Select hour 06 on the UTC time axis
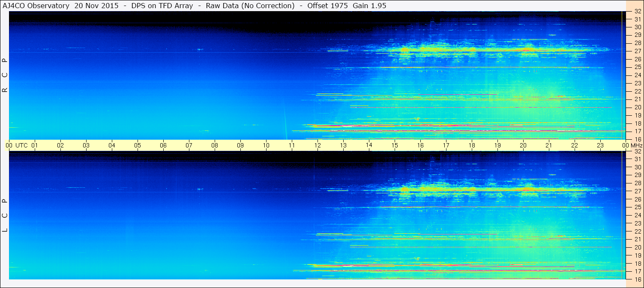This screenshot has width=644, height=288. [163, 145]
